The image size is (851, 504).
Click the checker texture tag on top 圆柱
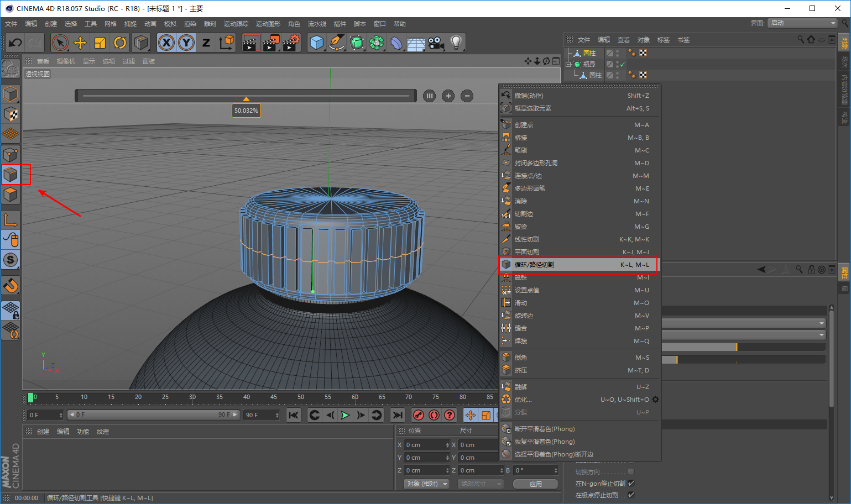643,53
